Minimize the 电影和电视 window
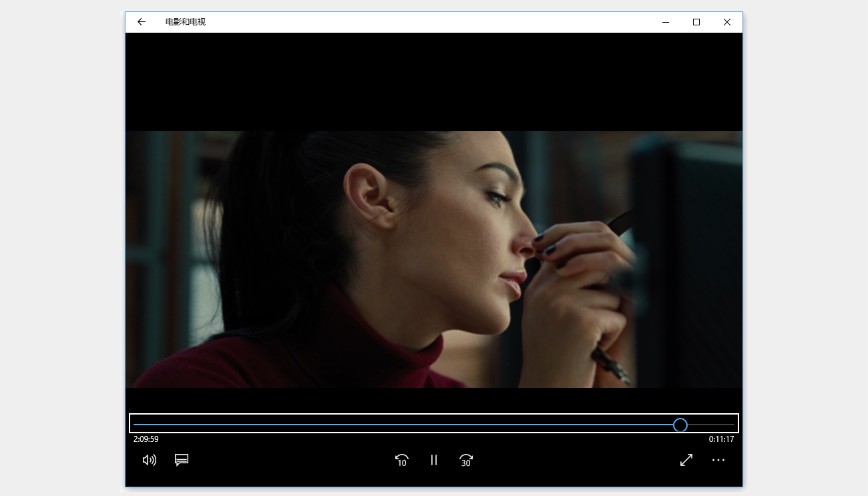Screen dimensions: 868x496 pyautogui.click(x=666, y=22)
